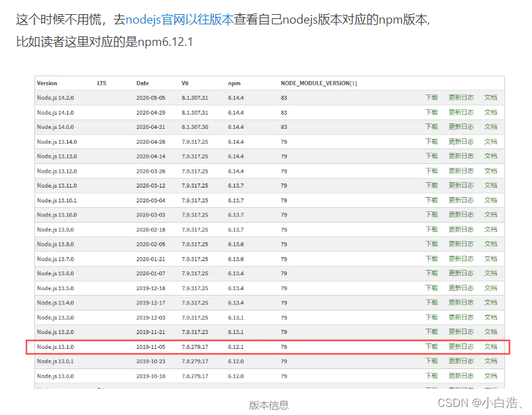Click npm value 6.12.1
The width and height of the screenshot is (532, 415).
(236, 347)
